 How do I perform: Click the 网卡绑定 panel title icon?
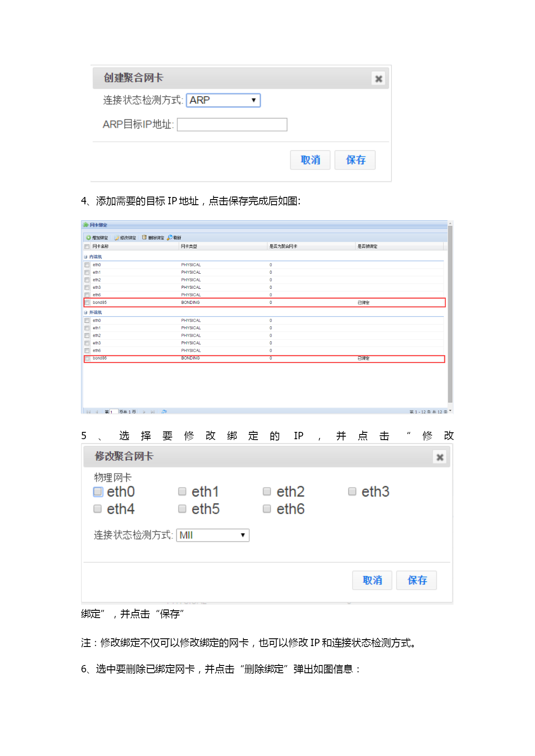coord(86,225)
